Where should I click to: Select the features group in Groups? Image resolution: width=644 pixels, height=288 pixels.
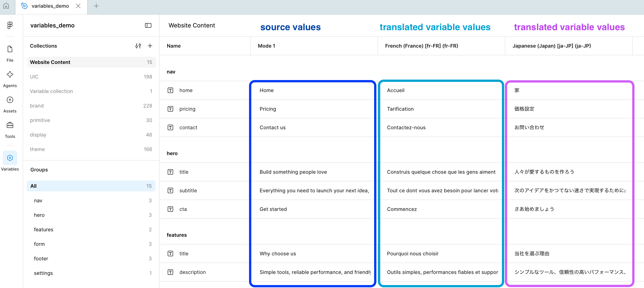pyautogui.click(x=91, y=229)
